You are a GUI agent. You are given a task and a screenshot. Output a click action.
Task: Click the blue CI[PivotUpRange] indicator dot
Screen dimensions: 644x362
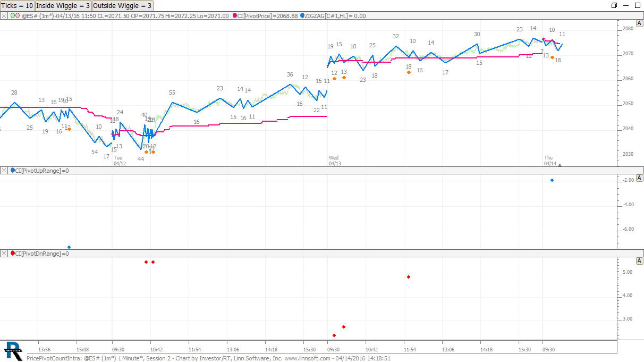[x=12, y=171]
